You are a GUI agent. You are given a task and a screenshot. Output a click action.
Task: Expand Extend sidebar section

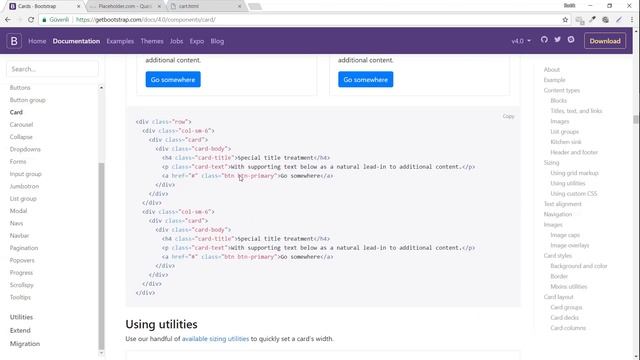(20, 330)
